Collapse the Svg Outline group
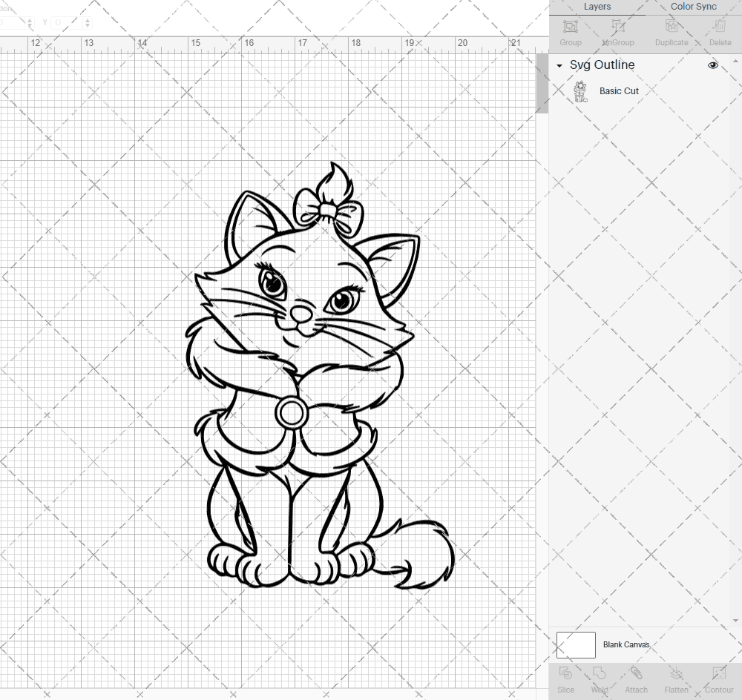Screen dimensions: 742x700 [x=559, y=66]
